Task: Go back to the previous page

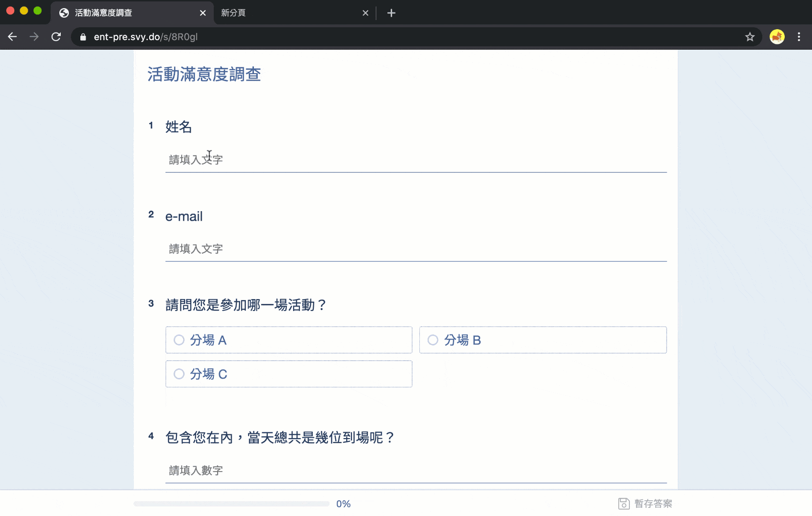Action: tap(12, 37)
